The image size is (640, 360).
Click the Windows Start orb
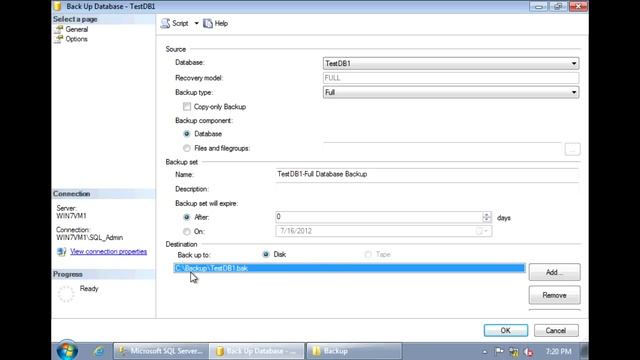pos(67,351)
